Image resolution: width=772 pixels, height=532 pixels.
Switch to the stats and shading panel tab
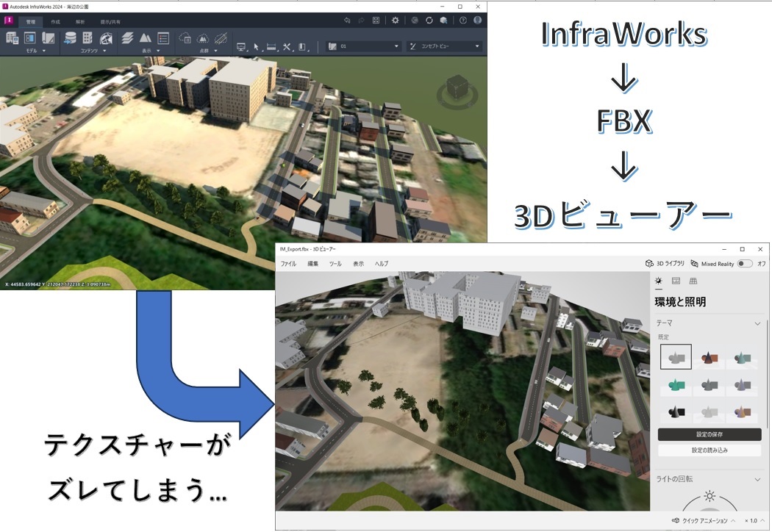(x=676, y=281)
